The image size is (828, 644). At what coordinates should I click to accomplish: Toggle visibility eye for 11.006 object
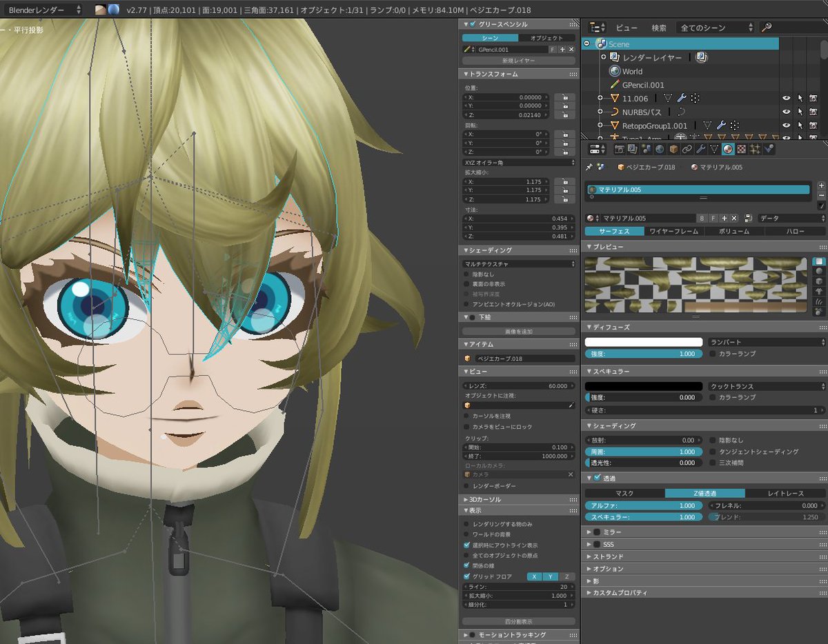[x=786, y=98]
